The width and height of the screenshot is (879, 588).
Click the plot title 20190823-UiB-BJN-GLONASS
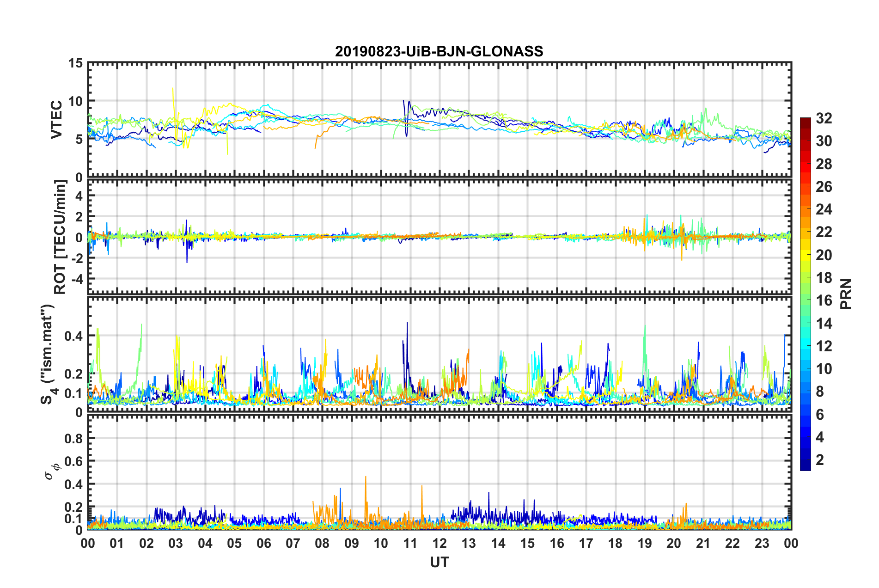pos(439,51)
